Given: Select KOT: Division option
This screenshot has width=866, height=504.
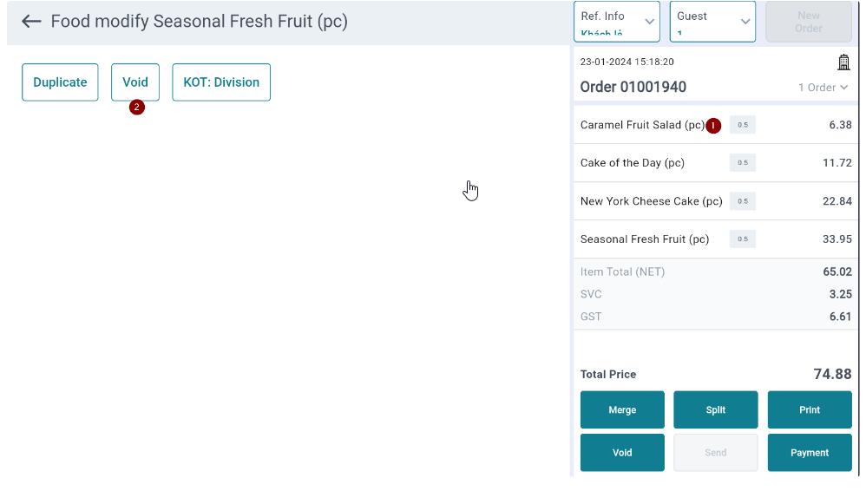Looking at the screenshot, I should click(221, 82).
